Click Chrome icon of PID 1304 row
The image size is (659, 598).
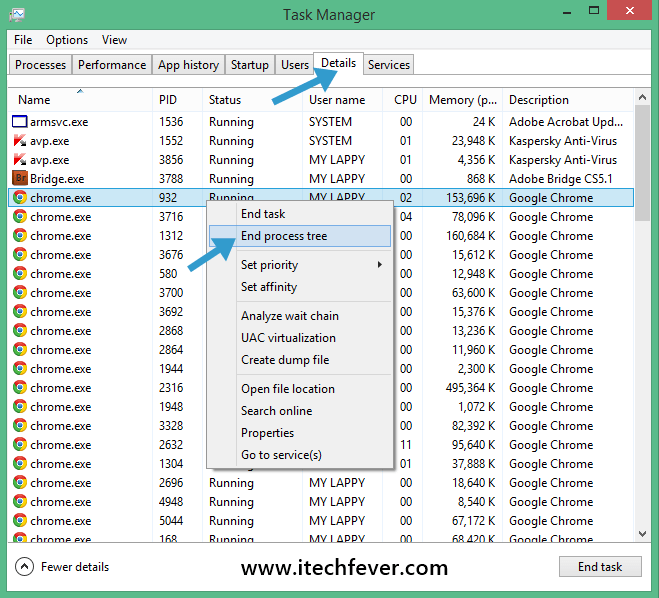coord(20,464)
